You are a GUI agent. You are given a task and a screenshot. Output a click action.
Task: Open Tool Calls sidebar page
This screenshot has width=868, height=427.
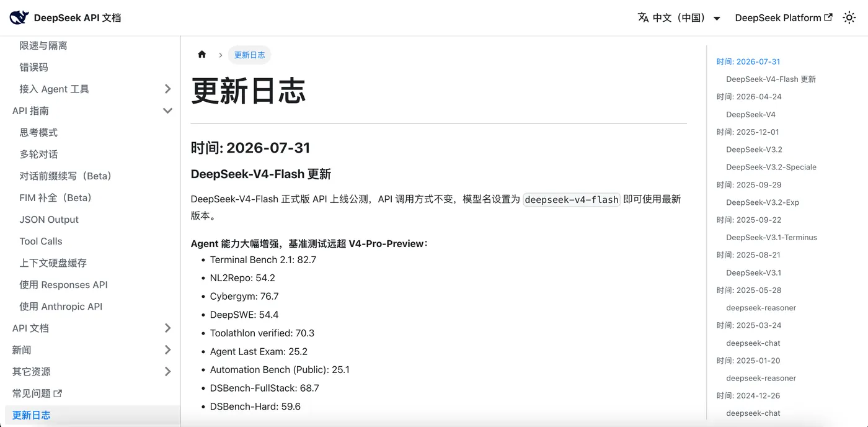click(x=41, y=241)
